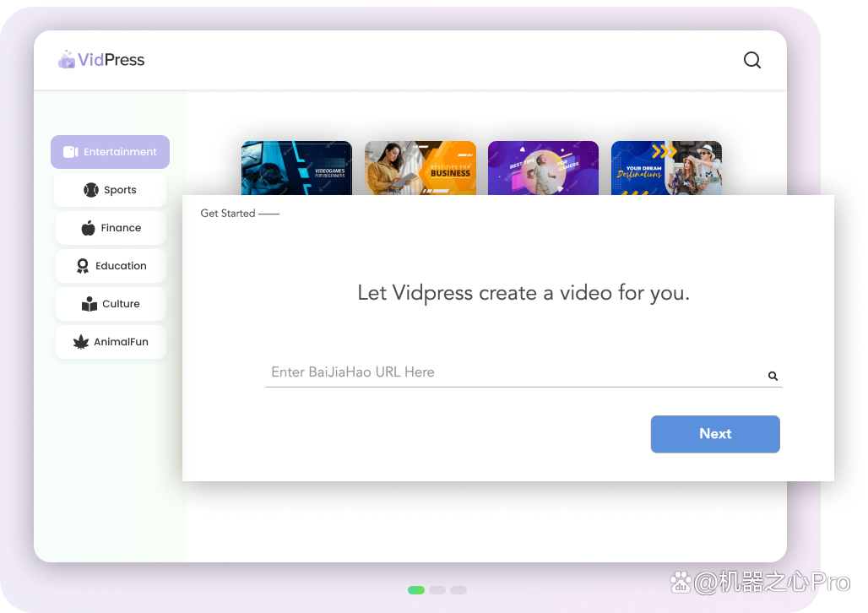Click the apple icon beside Finance
This screenshot has height=613, width=868.
[89, 228]
